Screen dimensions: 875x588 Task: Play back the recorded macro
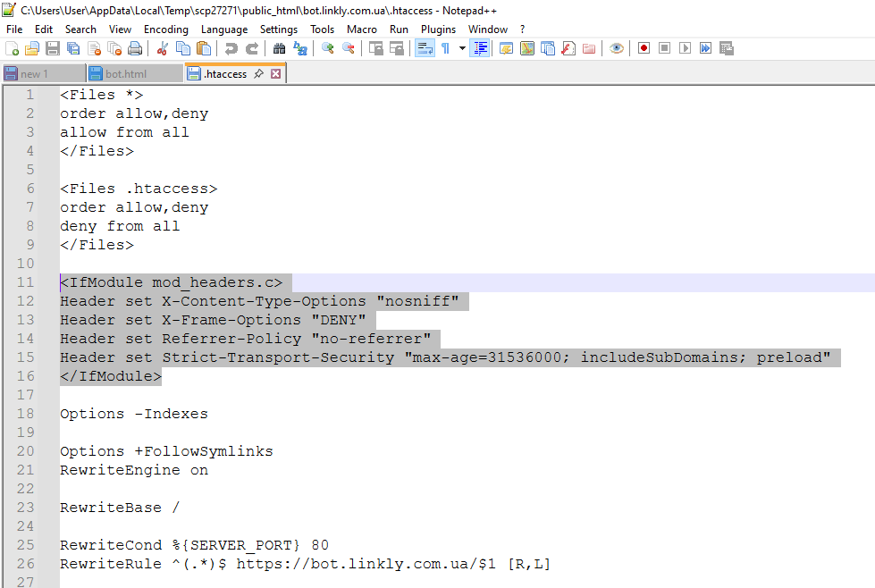point(685,48)
